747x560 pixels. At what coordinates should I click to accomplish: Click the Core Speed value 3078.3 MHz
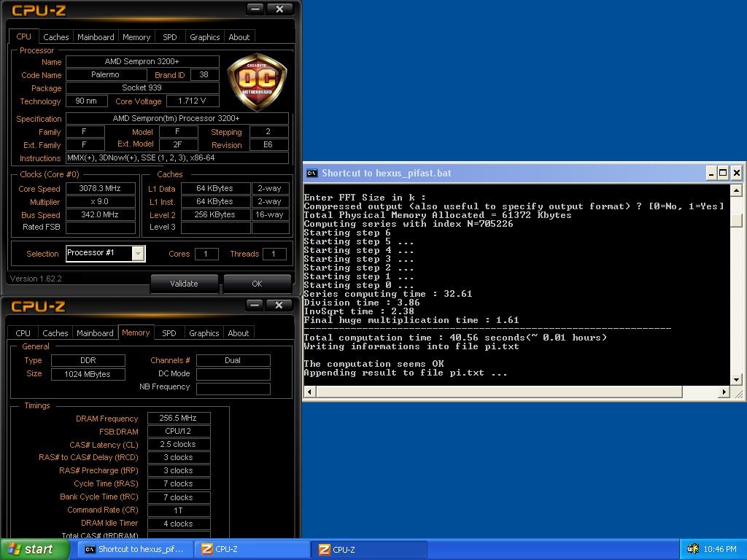[x=101, y=189]
